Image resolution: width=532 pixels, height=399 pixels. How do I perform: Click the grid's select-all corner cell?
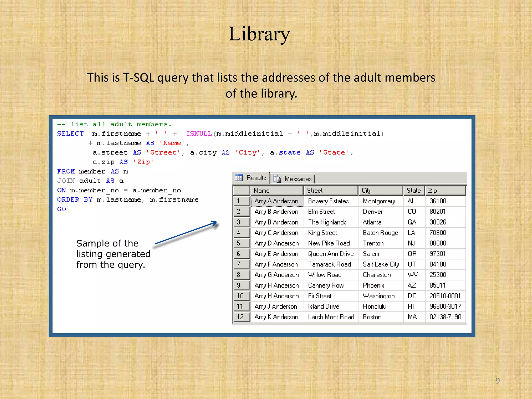pyautogui.click(x=242, y=190)
